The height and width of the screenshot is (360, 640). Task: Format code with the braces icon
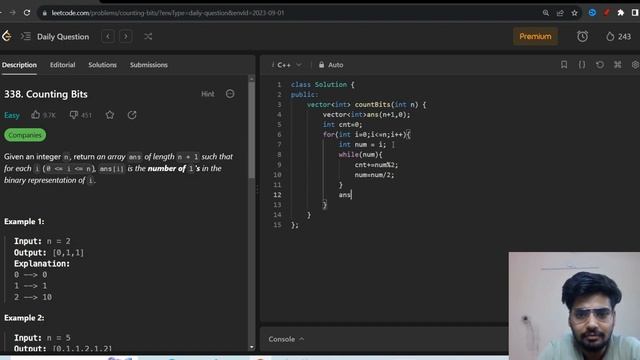[582, 65]
